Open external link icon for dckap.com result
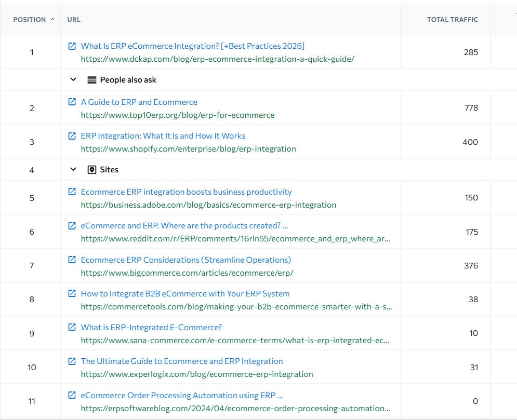 coord(72,46)
